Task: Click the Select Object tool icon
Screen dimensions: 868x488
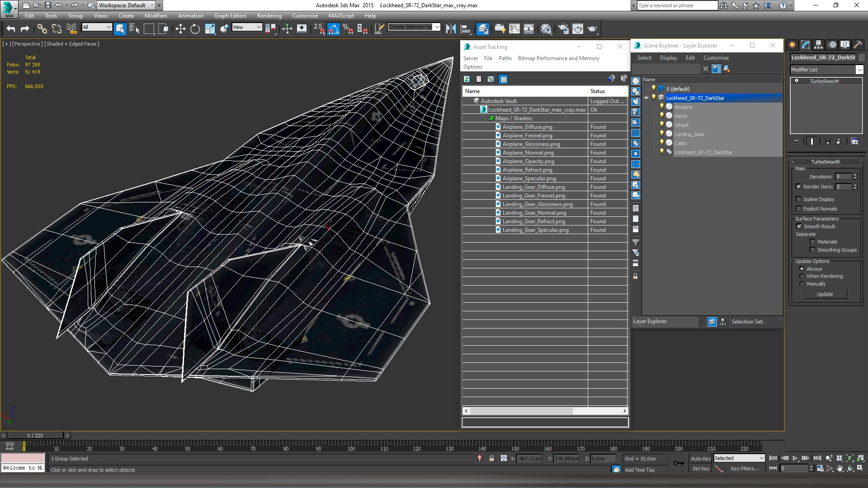Action: pos(120,29)
